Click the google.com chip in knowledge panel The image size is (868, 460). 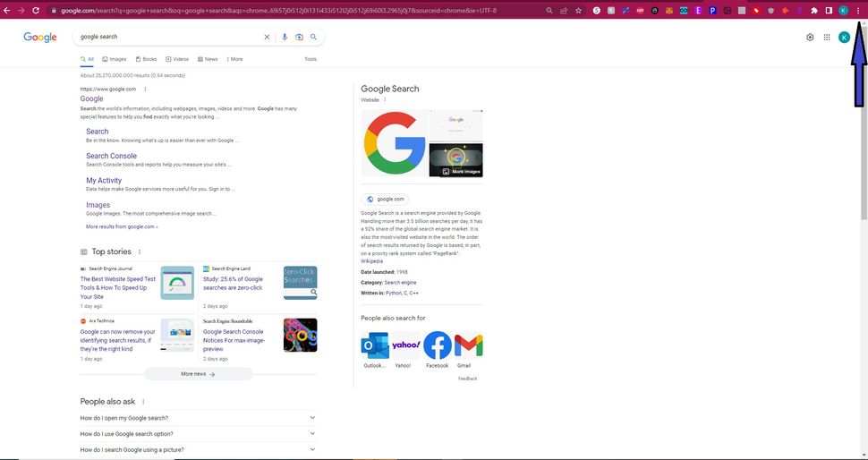click(x=386, y=200)
